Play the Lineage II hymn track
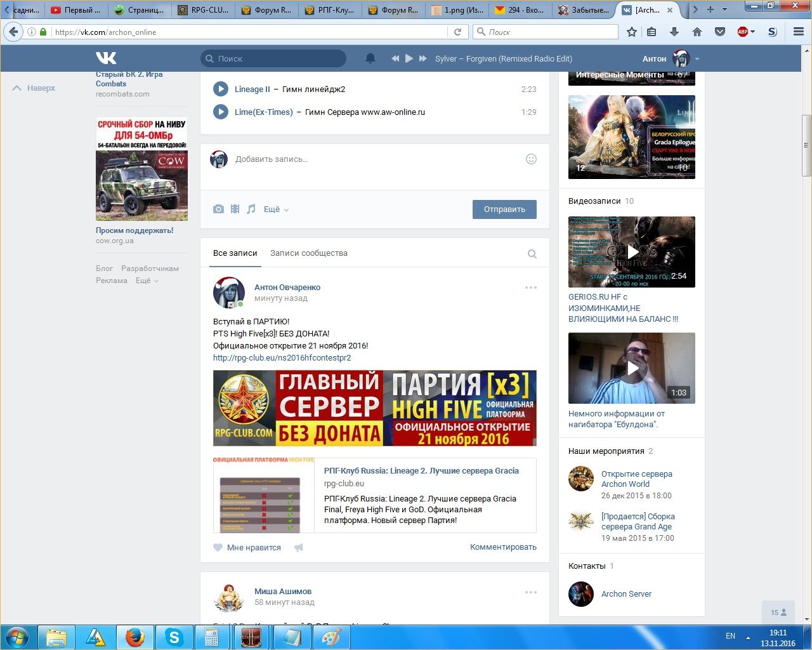Screen dimensions: 812x650 tap(221, 90)
